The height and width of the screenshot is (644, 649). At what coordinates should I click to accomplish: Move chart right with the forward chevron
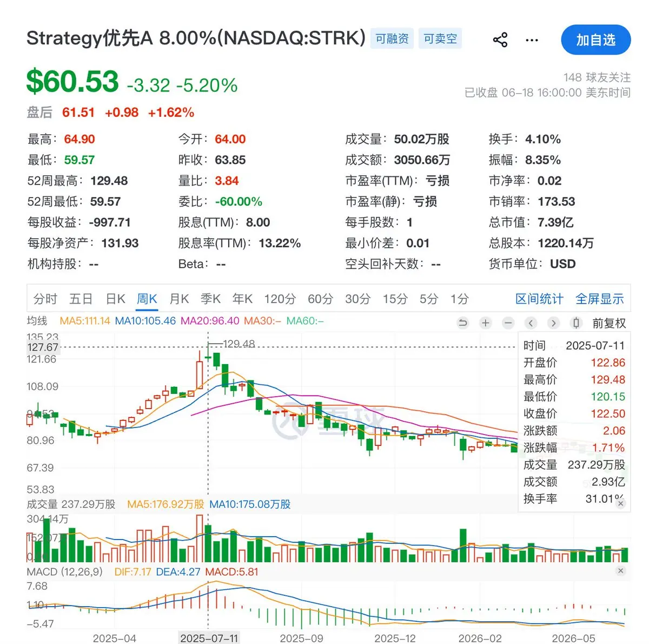coord(553,323)
